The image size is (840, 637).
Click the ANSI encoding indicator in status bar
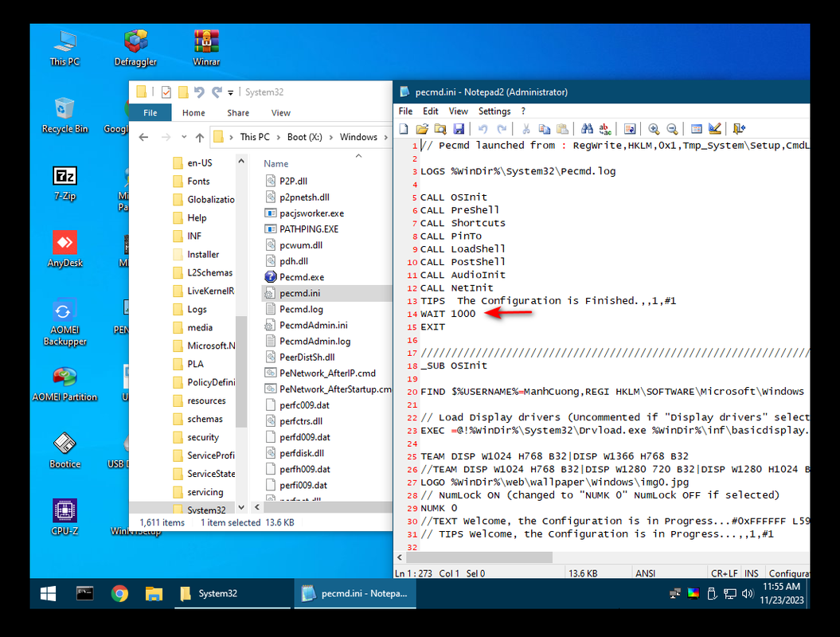645,573
